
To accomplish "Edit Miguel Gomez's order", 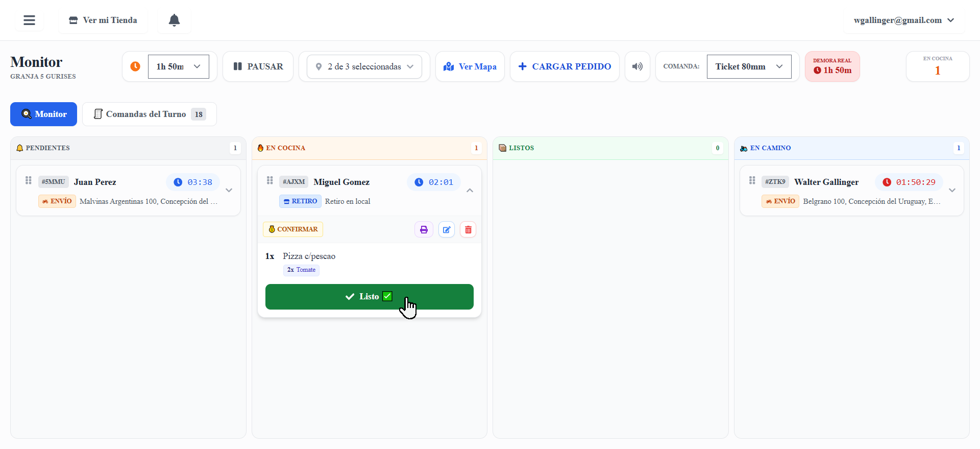I will (x=447, y=230).
